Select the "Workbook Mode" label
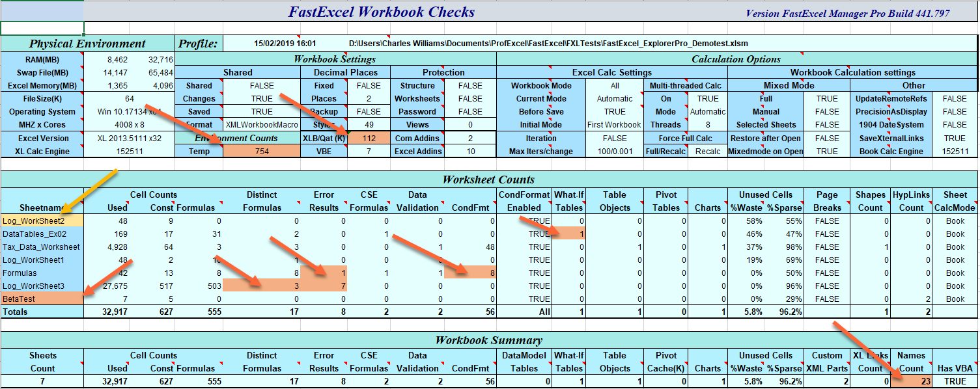 pos(541,86)
